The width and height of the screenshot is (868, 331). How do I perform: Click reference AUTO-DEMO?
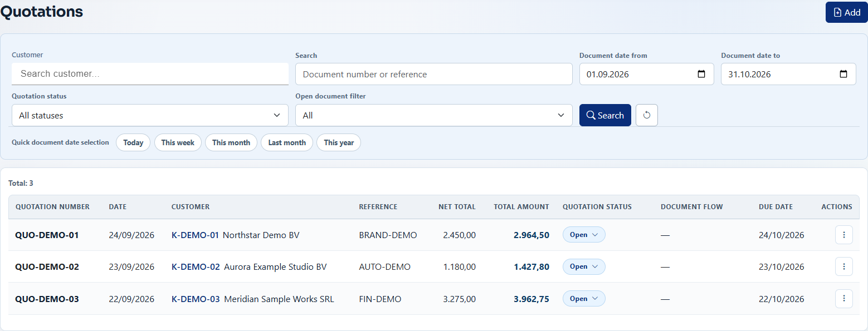[x=384, y=267]
